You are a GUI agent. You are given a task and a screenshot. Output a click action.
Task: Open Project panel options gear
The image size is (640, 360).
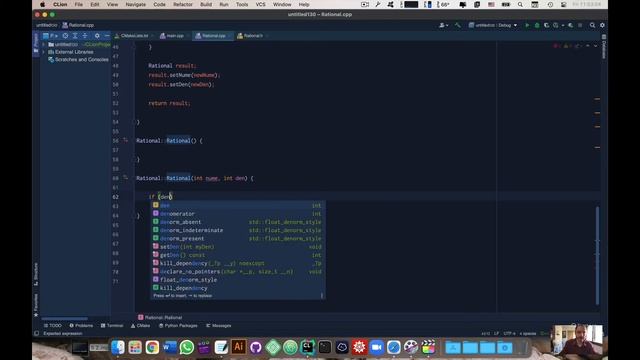(x=97, y=36)
